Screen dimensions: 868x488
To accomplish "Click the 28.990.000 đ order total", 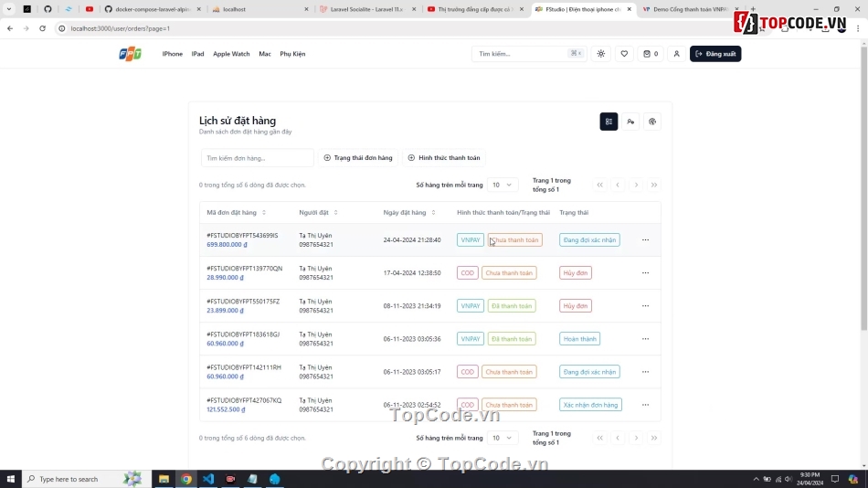I will click(x=226, y=278).
